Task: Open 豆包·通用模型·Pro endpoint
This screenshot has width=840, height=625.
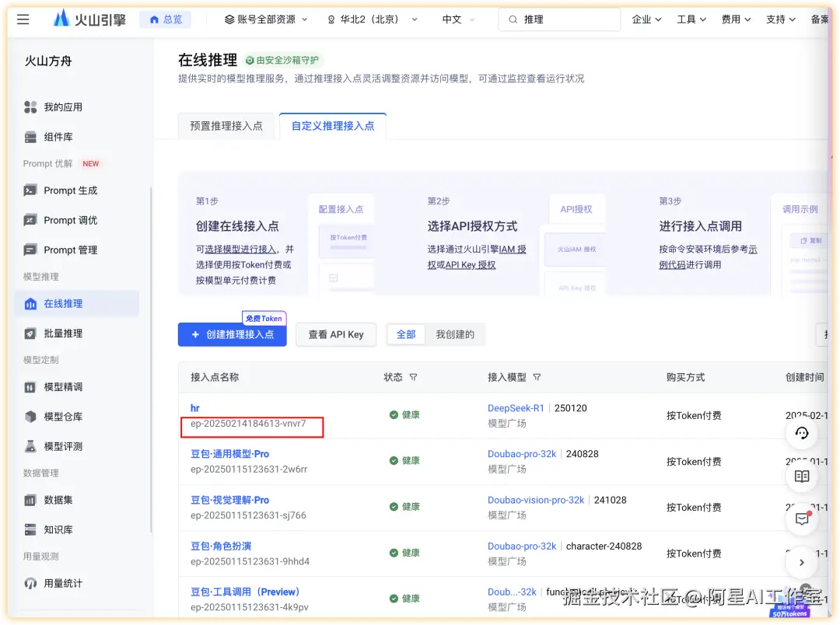Action: (x=229, y=454)
